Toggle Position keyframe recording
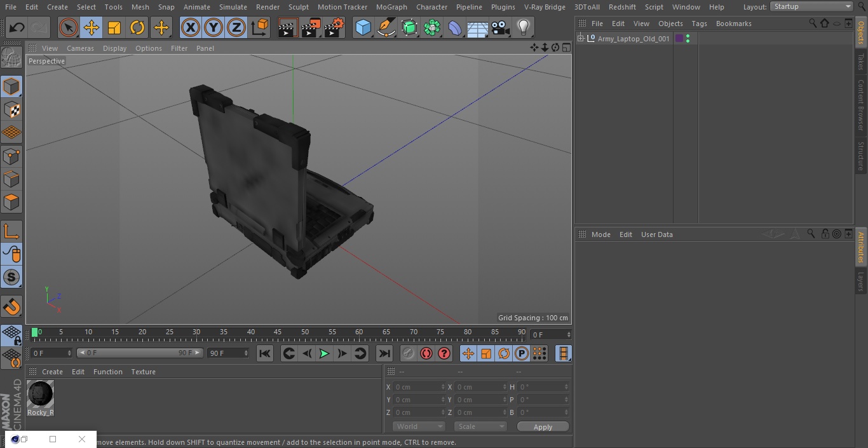Screen dimensions: 868x448 [468, 353]
